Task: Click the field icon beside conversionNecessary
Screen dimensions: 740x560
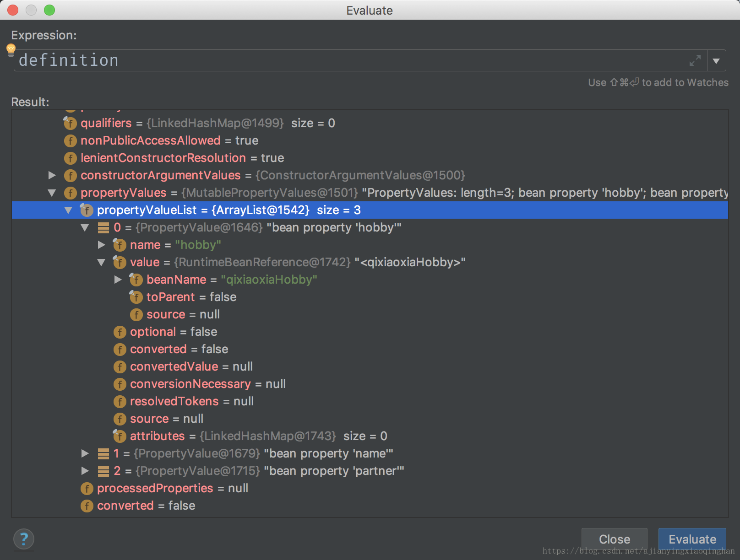Action: coord(120,384)
